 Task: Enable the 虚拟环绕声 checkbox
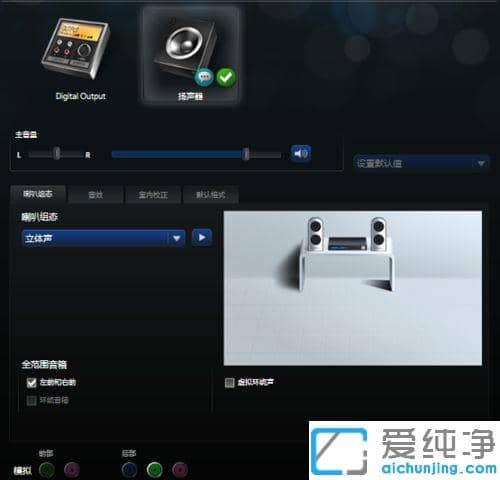[230, 382]
